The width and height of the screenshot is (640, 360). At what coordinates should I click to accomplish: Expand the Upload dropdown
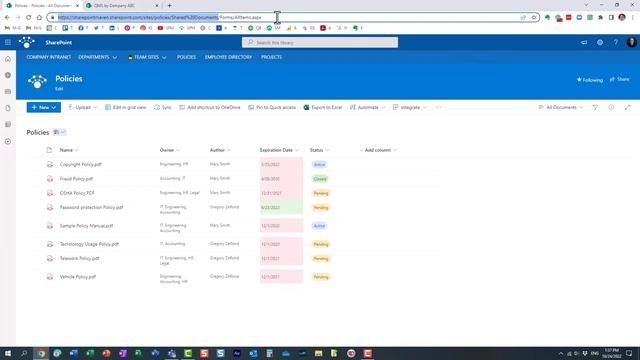click(x=82, y=107)
